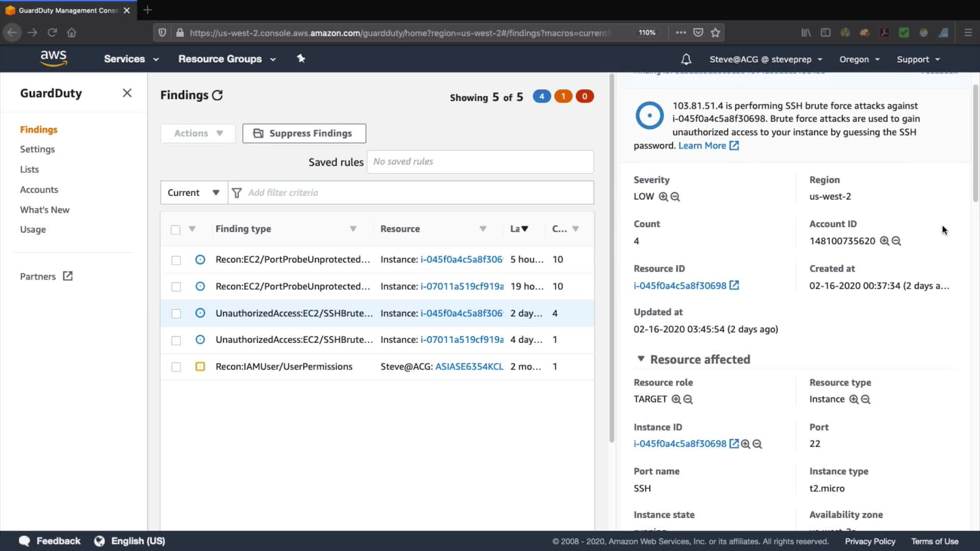
Task: Check the Recon:IAMUser/UserPermissions finding checkbox
Action: click(x=176, y=367)
